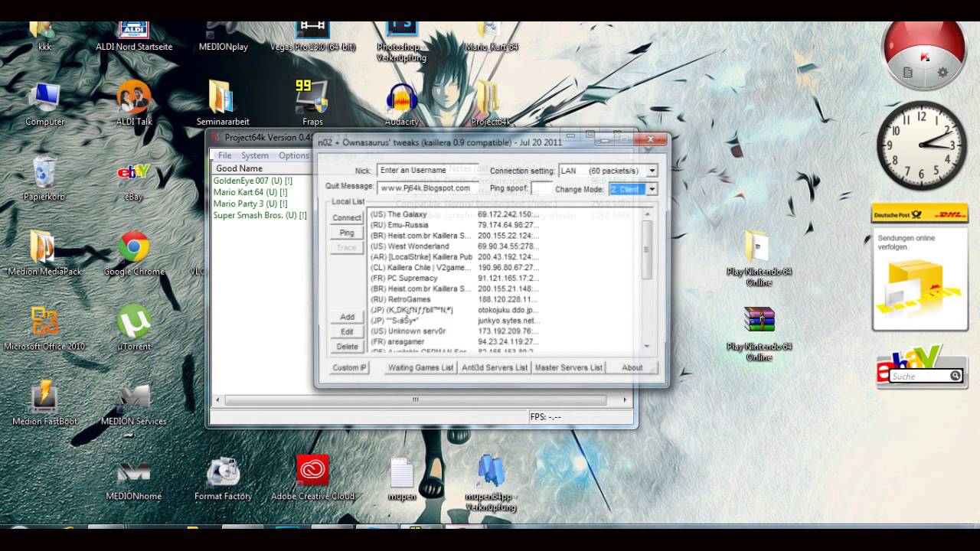Open the Options menu in Project64k
The image size is (980, 551).
(x=294, y=155)
